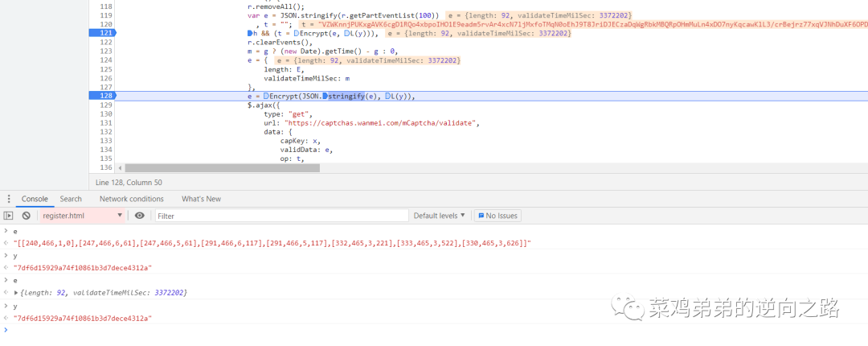This screenshot has height=346, width=868.
Task: Click the console array output string
Action: [x=272, y=244]
